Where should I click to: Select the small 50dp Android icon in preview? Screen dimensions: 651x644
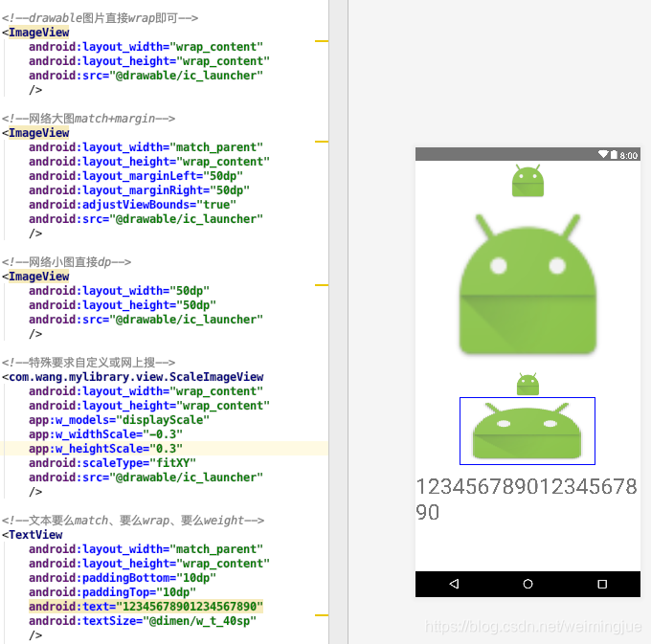(528, 384)
